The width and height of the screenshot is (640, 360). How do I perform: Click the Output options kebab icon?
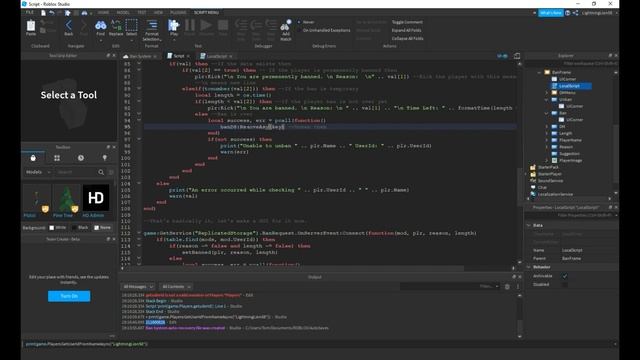pyautogui.click(x=518, y=287)
